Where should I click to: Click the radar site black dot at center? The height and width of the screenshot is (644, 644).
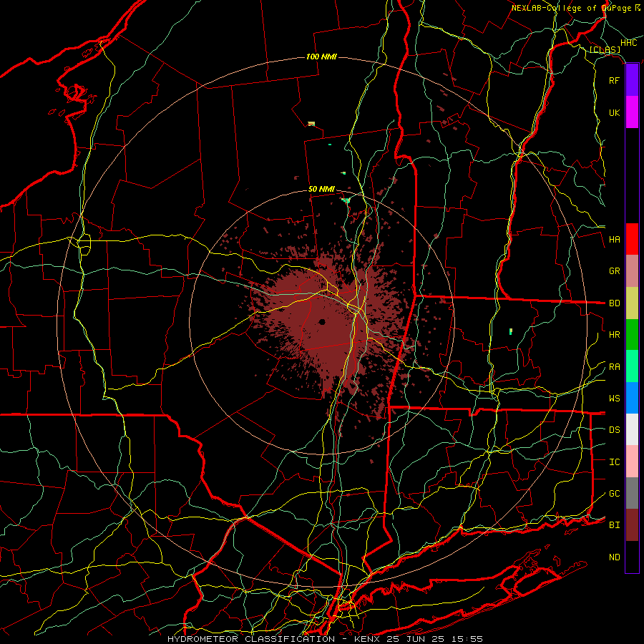323,321
